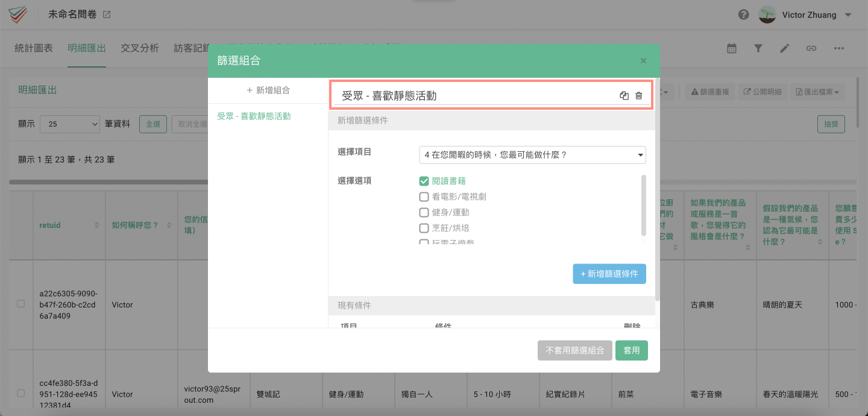Click the + 新增篩選條件 button
868x416 pixels.
pos(609,274)
